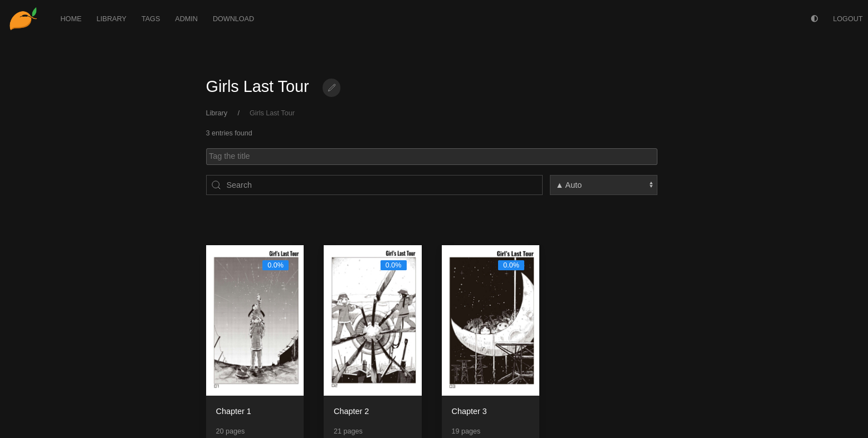Click the pencil edit icon beside title
This screenshot has height=438, width=868.
(x=331, y=87)
